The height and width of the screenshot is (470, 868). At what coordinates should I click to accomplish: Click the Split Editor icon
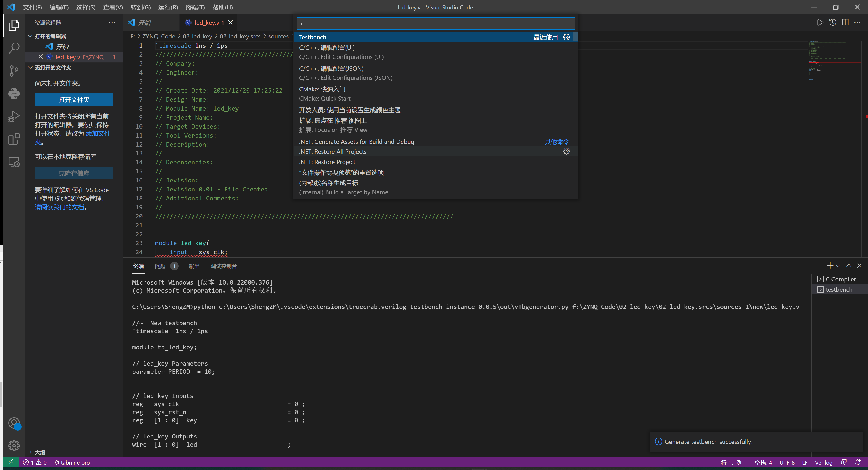coord(846,23)
